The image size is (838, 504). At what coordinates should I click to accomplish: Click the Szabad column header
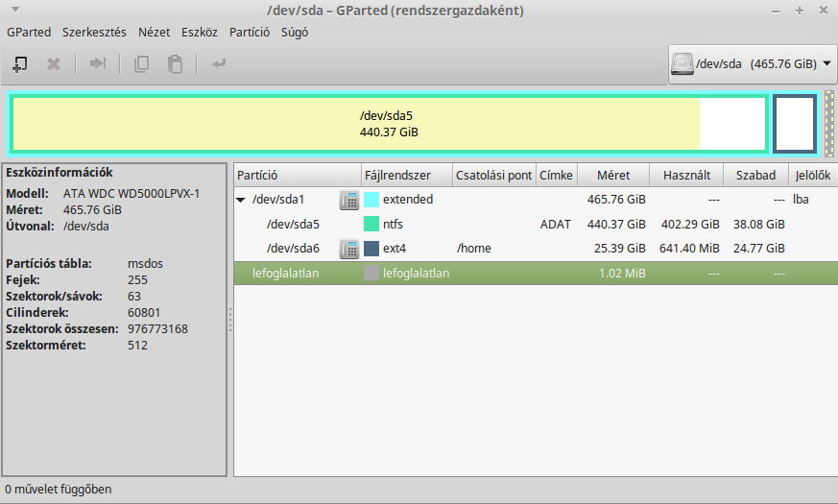(x=755, y=176)
